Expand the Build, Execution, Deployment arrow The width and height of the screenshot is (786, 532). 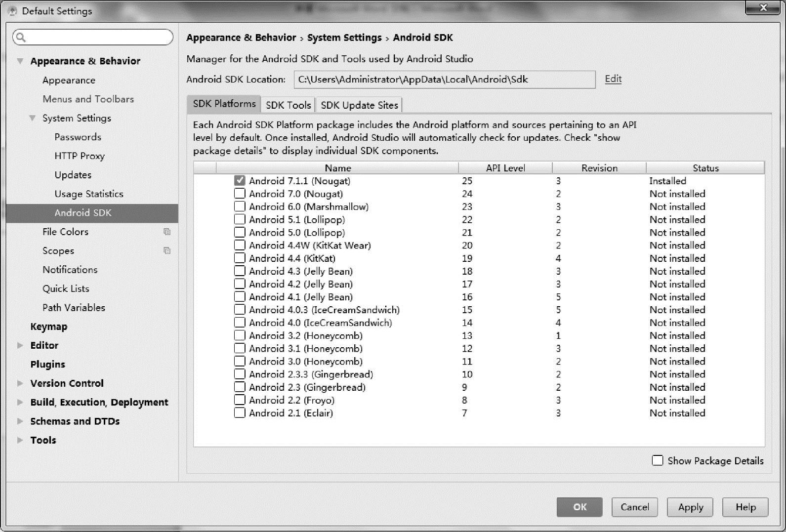pos(20,402)
